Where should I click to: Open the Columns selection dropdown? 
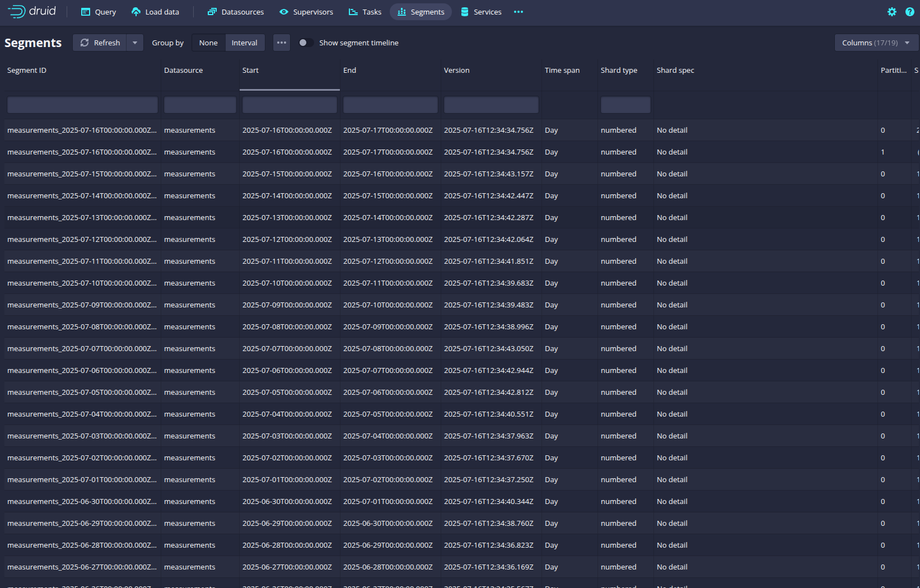[876, 43]
